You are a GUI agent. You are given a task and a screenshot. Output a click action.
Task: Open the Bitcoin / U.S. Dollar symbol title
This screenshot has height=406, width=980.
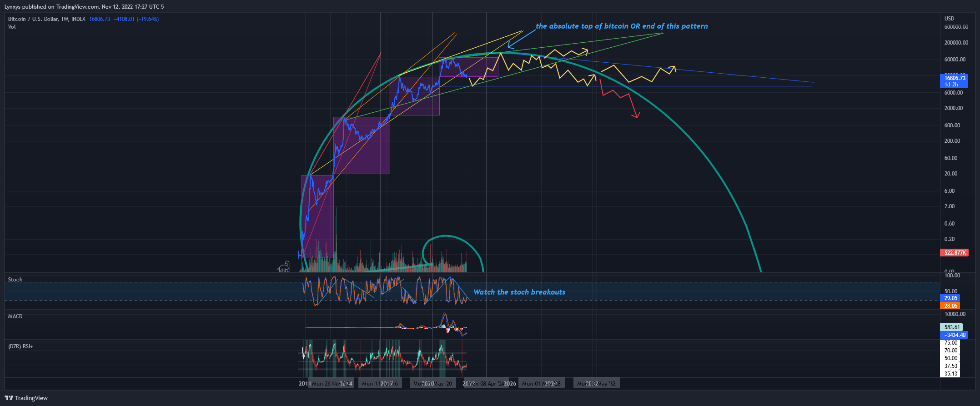coord(46,19)
